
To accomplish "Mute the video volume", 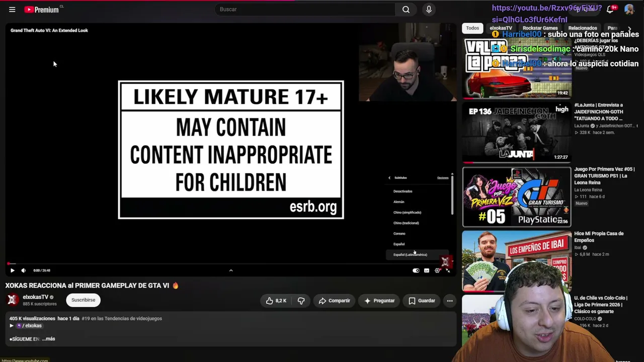I will point(23,270).
